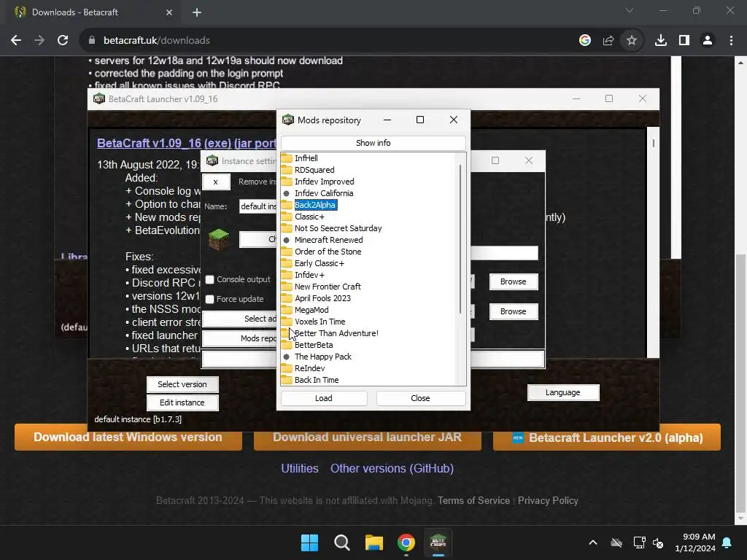
Task: Open Other versions (GitHub) link
Action: (x=392, y=469)
